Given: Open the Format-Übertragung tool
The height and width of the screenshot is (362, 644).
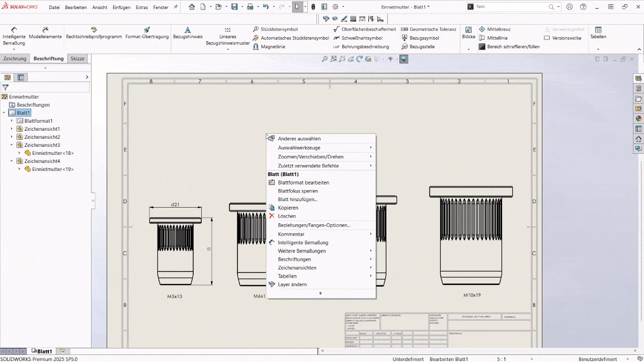Looking at the screenshot, I should [146, 33].
